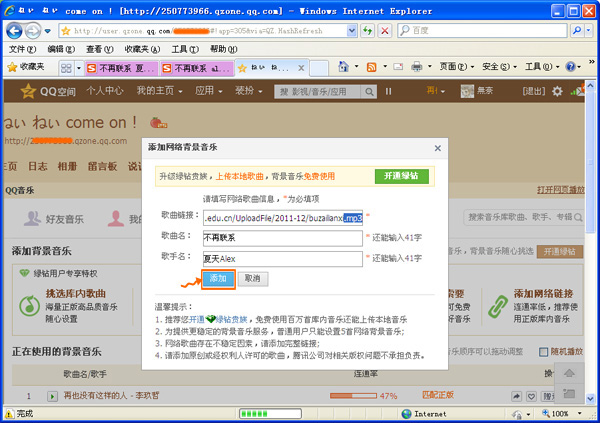Screen dimensions: 600x423
Task: Click the 歌手名 input field
Action: tap(283, 259)
